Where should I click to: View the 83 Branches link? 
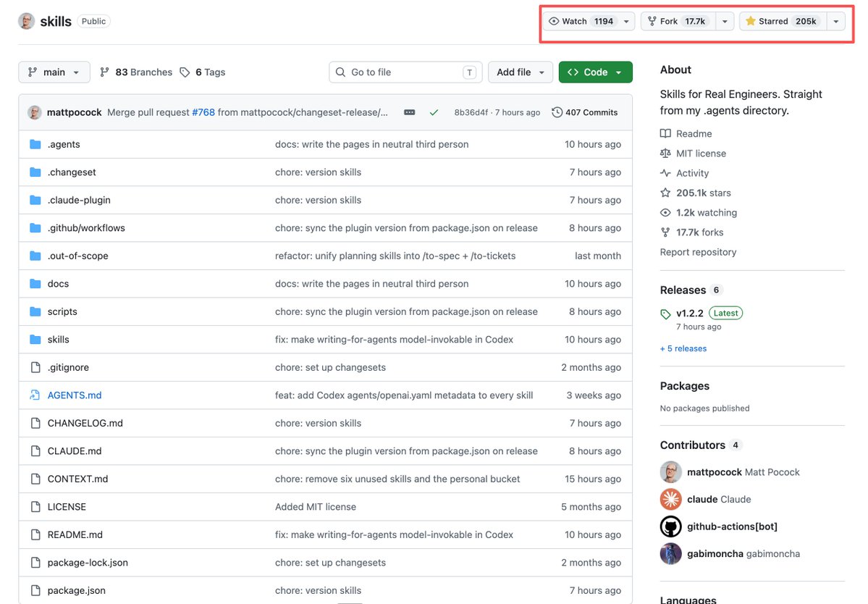click(136, 72)
